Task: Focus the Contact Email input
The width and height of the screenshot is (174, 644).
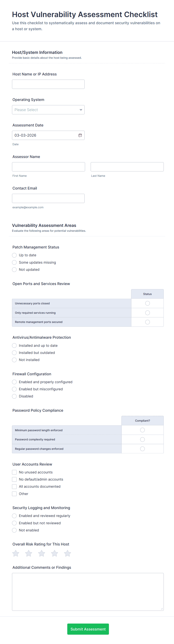Action: pyautogui.click(x=48, y=198)
